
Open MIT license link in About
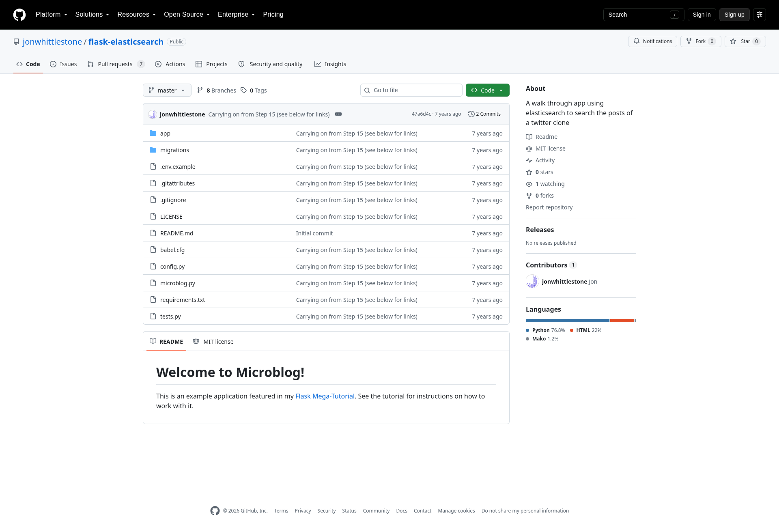(546, 149)
